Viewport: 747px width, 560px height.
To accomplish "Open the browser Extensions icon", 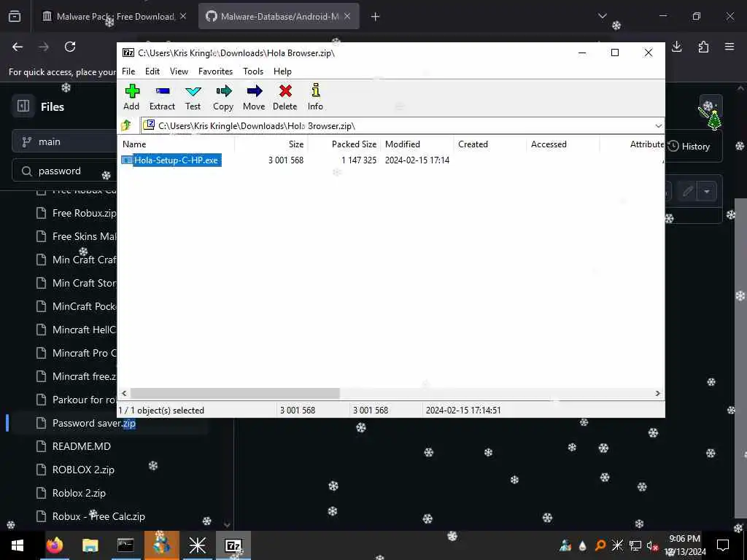I will tap(703, 47).
